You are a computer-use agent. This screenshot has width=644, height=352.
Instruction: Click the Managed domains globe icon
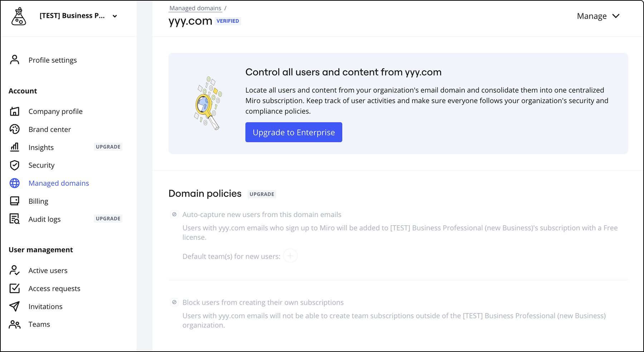click(14, 183)
